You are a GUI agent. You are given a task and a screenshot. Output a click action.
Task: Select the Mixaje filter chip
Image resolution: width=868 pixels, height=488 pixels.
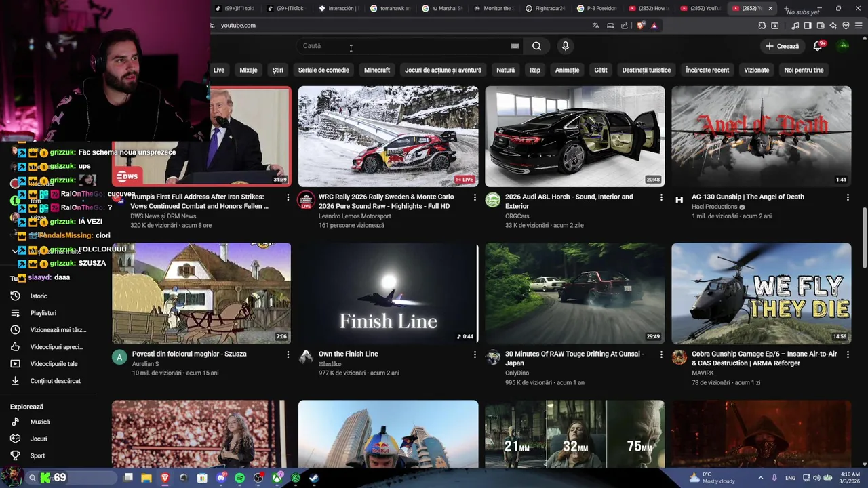pos(248,70)
